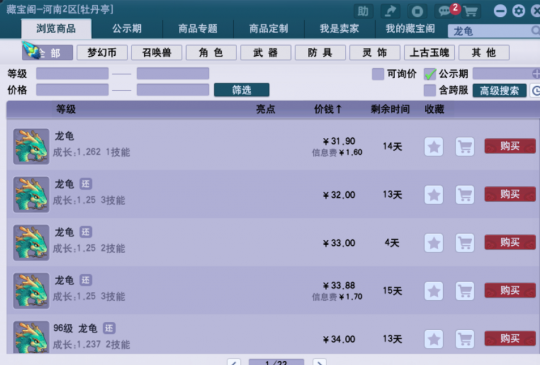Open the settings gear icon

518,11
